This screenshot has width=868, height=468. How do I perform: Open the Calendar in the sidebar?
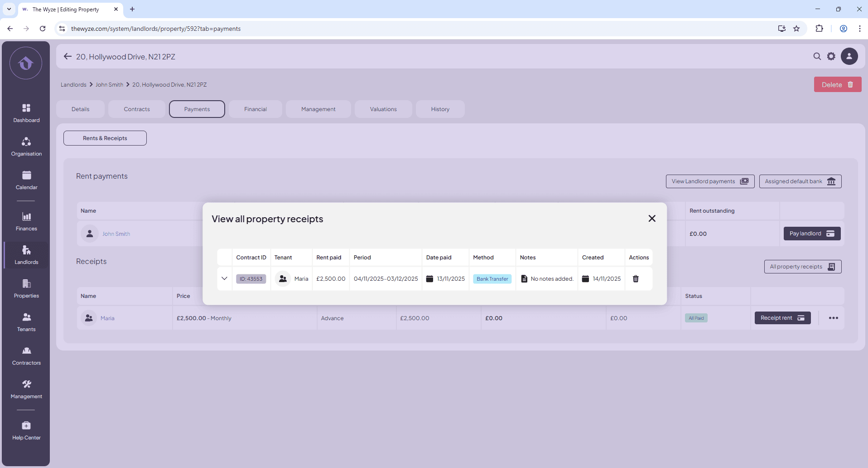26,180
